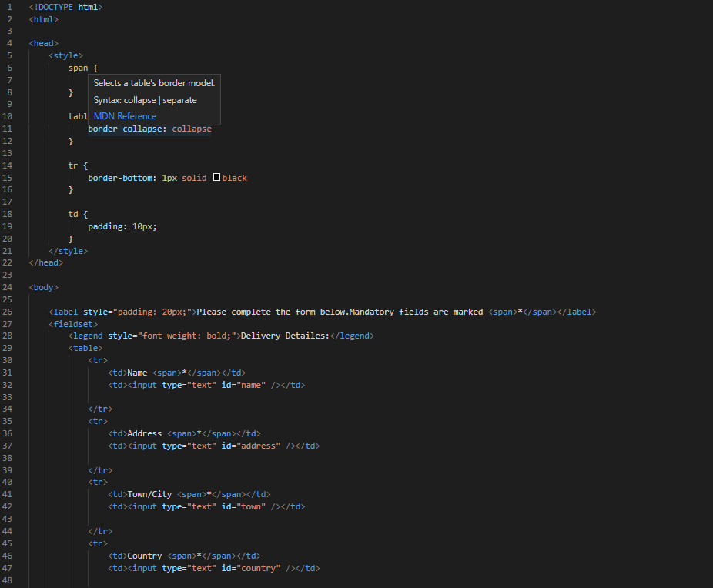Click line number 24 in the gutter

point(8,287)
